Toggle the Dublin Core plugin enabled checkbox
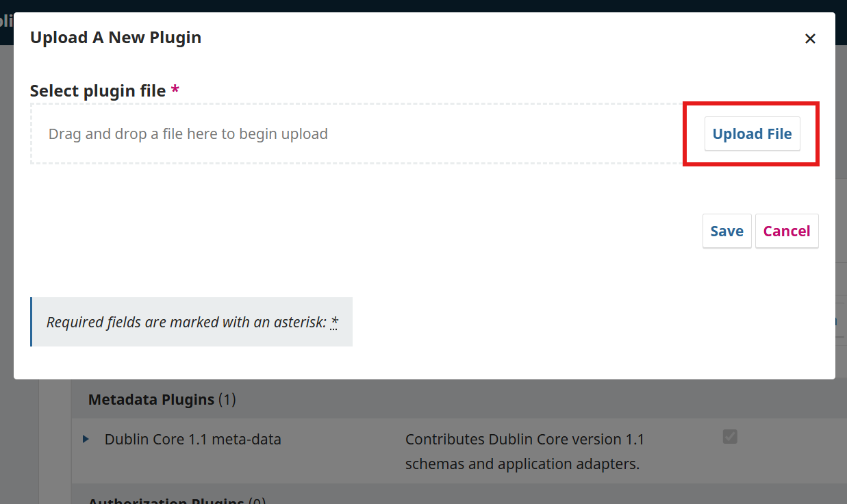The width and height of the screenshot is (847, 504). click(x=730, y=437)
